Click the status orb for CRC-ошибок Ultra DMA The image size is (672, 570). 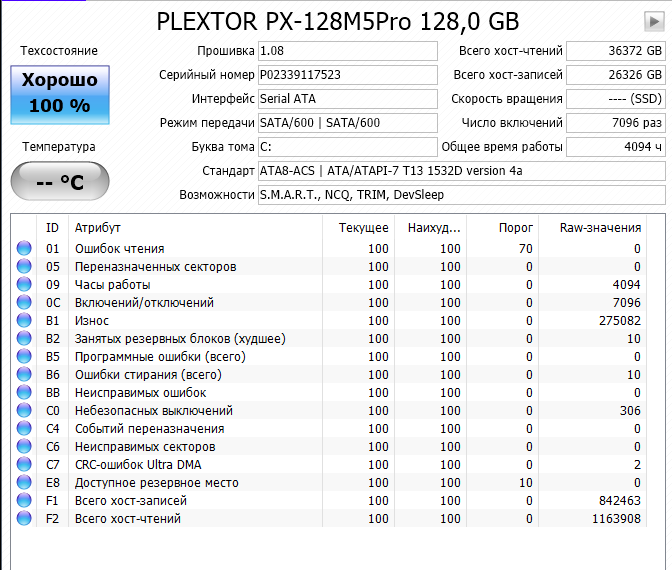coord(24,465)
